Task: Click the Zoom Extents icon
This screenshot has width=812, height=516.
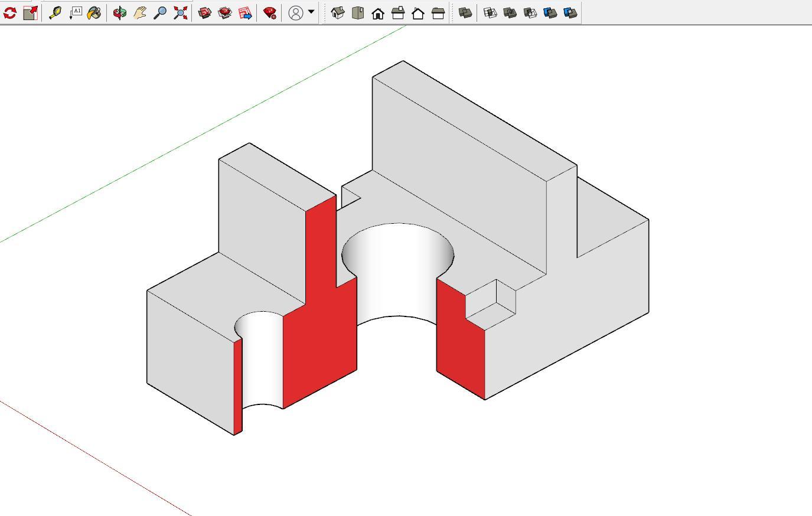Action: pos(181,13)
